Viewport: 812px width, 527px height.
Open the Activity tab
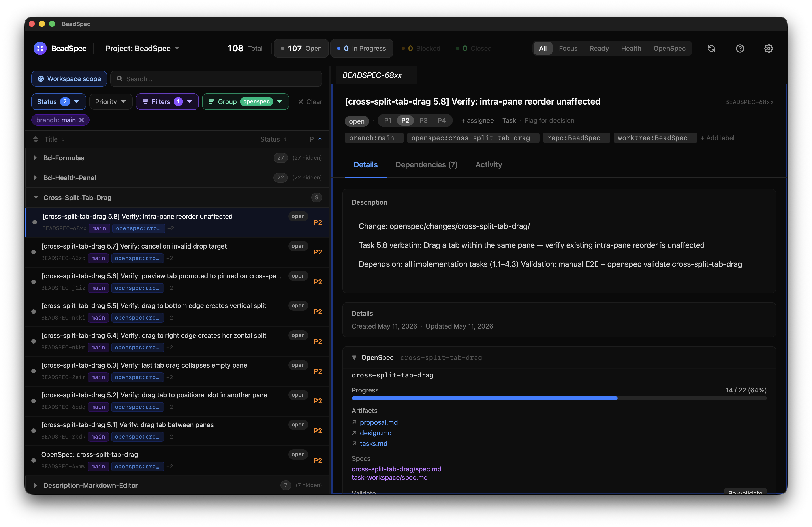489,165
